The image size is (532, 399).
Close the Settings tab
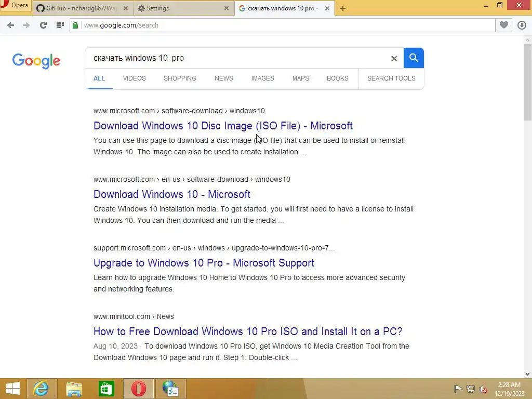point(227,8)
